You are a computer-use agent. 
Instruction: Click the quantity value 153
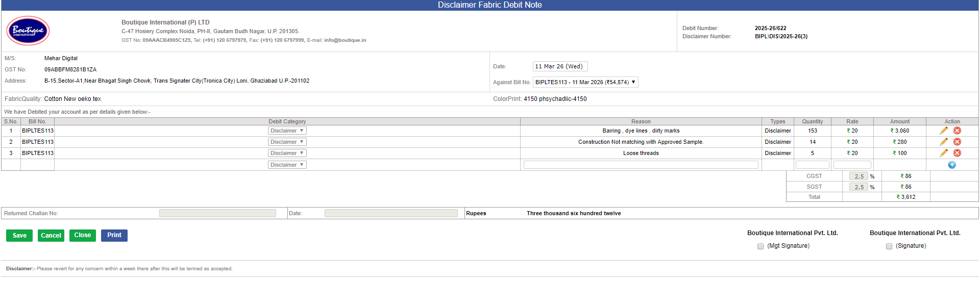pyautogui.click(x=813, y=131)
